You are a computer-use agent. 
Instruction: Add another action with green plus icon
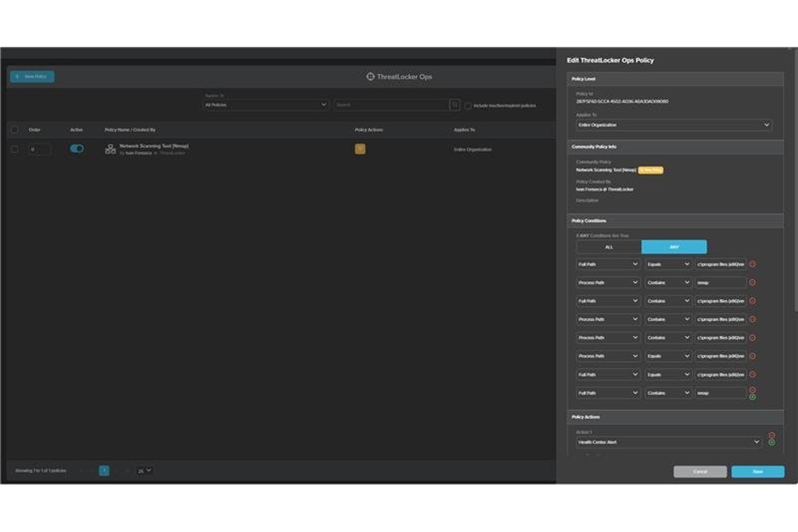[x=772, y=443]
